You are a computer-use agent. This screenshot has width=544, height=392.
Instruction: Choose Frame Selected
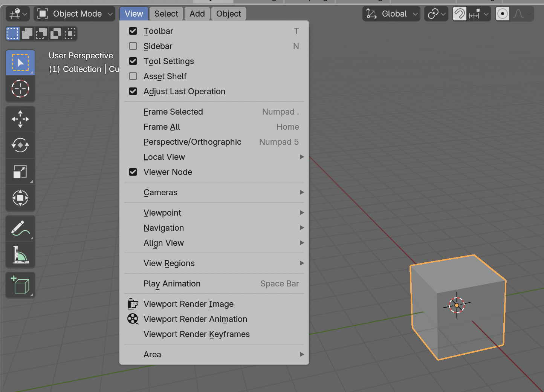[214, 112]
